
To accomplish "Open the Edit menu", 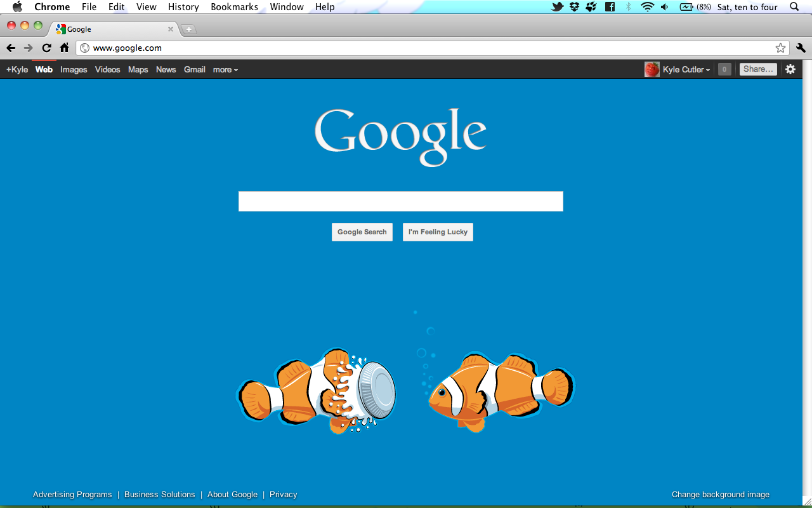I will (x=116, y=7).
